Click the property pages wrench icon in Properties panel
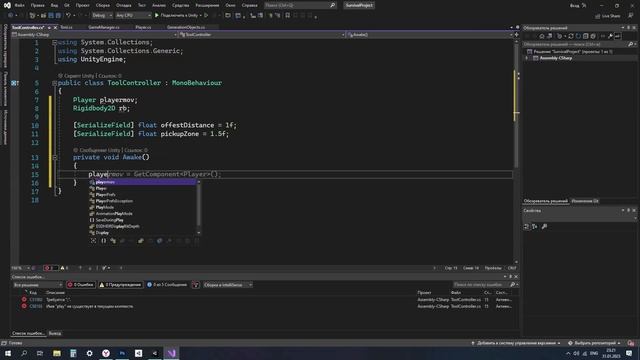This screenshot has height=360, width=640. 544,227
